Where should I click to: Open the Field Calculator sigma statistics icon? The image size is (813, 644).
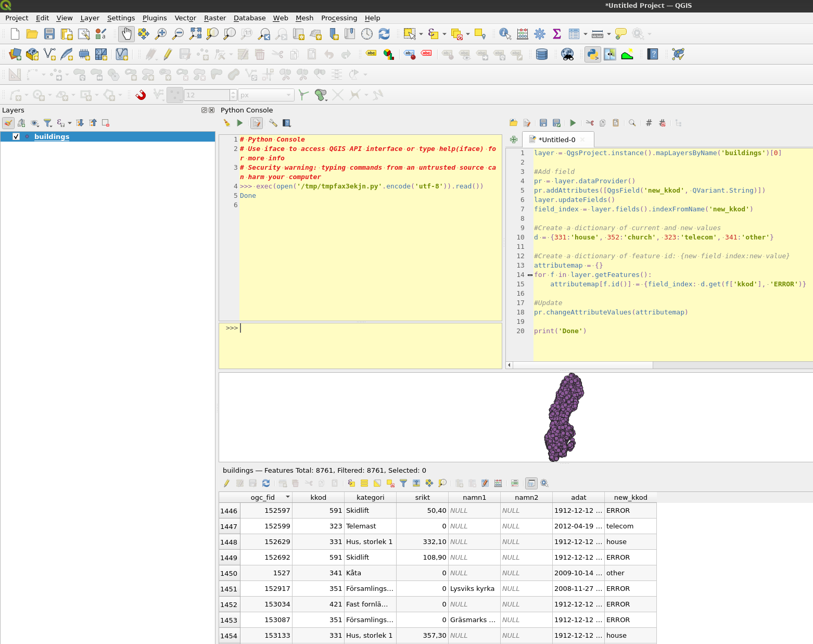click(556, 34)
